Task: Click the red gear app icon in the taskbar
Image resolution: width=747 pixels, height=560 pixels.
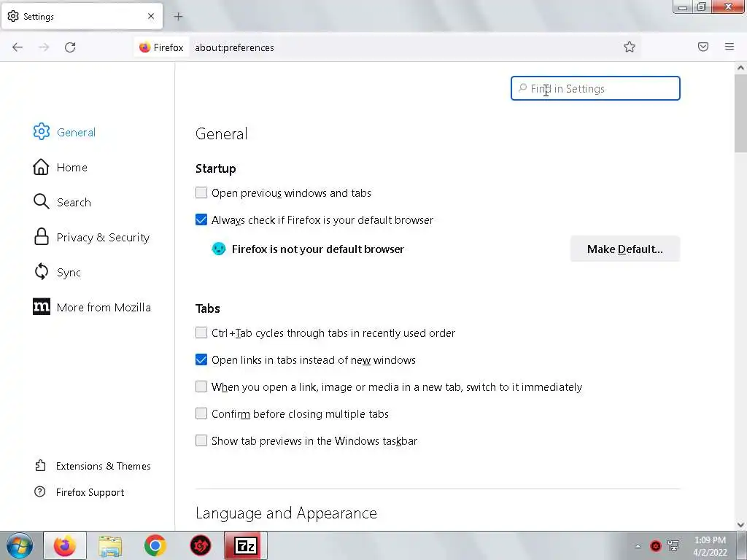Action: (x=201, y=545)
